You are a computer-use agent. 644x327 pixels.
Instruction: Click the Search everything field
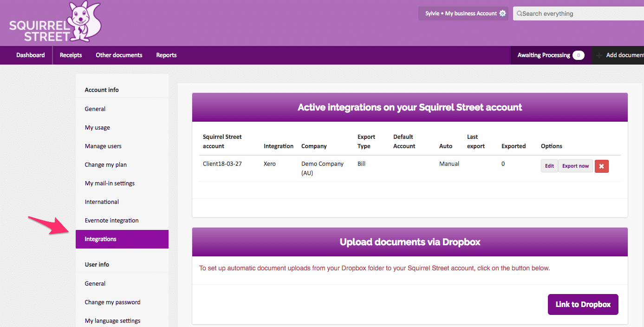pos(579,13)
